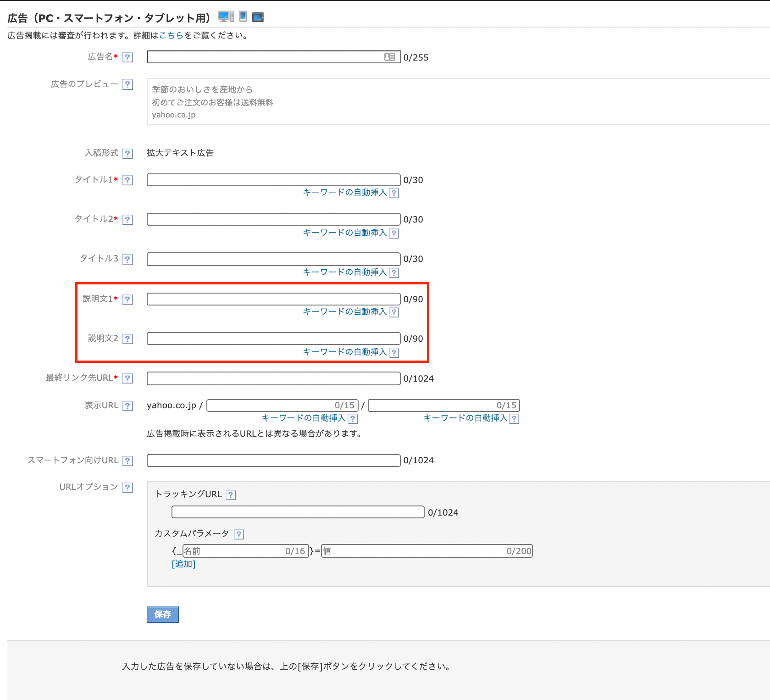Screen dimensions: 770x700
Task: Show help for 表示URL label
Action: coord(128,406)
